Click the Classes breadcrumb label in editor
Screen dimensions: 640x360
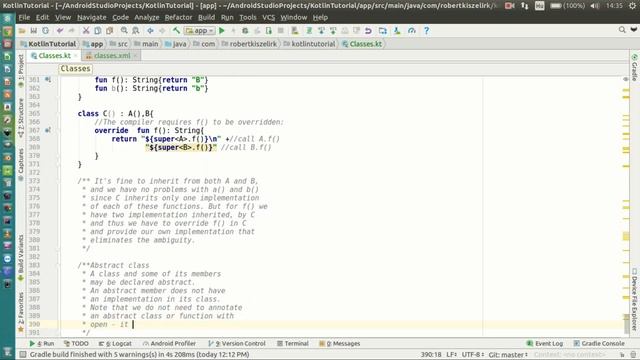[x=76, y=69]
